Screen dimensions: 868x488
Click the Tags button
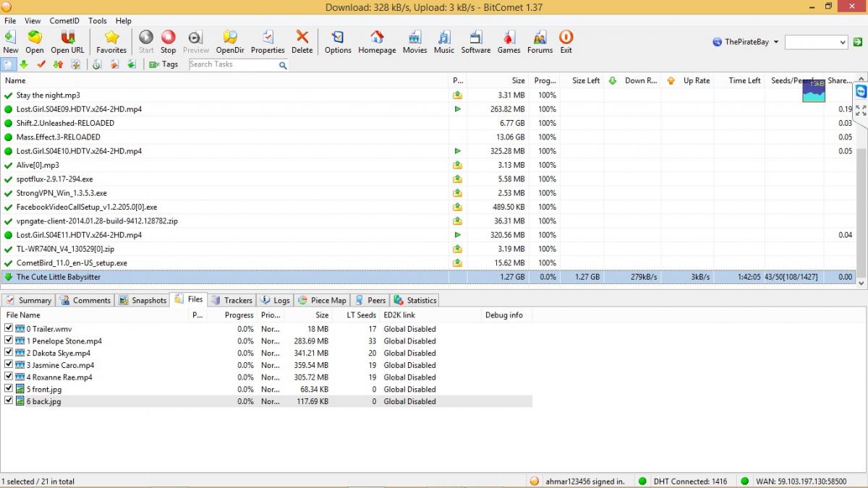(163, 64)
